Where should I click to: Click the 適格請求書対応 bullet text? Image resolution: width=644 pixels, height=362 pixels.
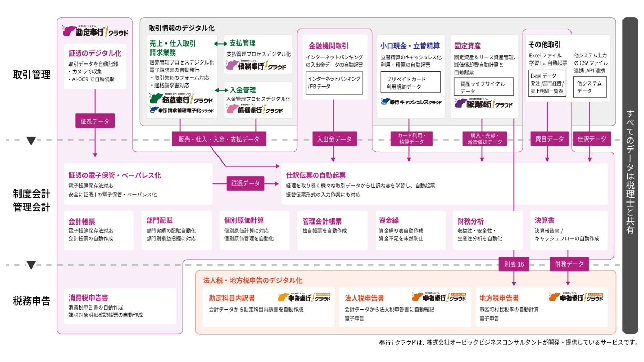[169, 84]
